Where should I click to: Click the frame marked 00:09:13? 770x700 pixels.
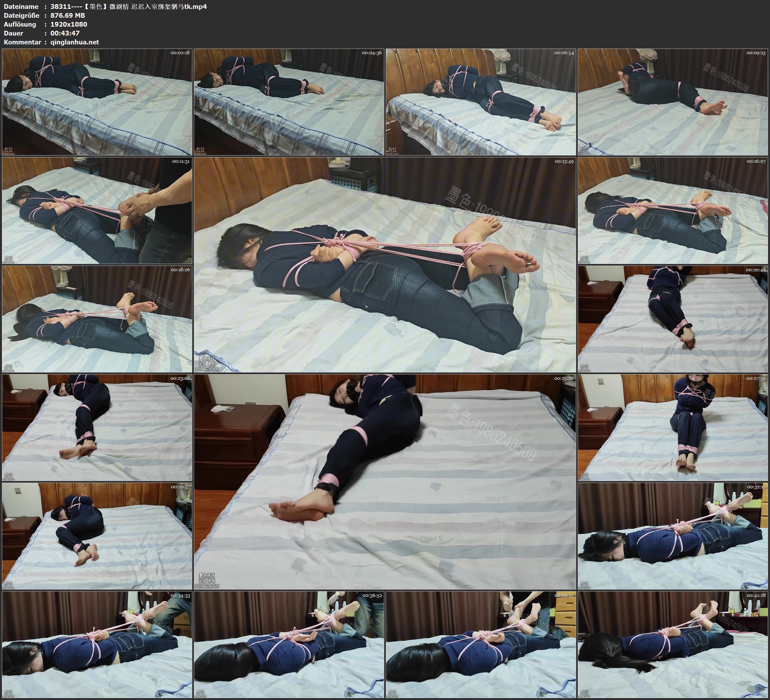click(x=673, y=102)
